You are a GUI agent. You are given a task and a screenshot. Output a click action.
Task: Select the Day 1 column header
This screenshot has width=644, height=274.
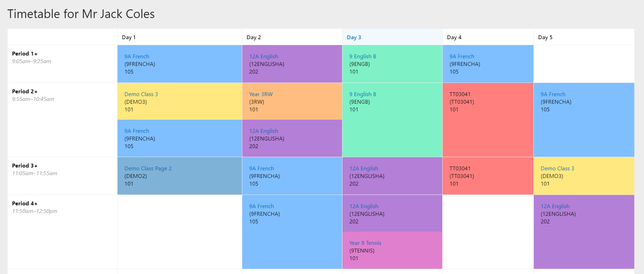tap(128, 37)
